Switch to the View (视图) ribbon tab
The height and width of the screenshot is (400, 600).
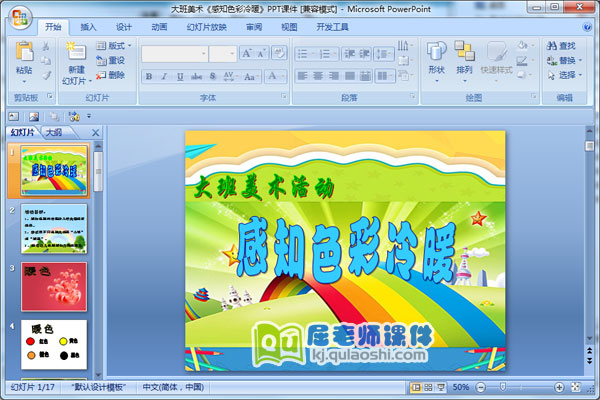[289, 27]
